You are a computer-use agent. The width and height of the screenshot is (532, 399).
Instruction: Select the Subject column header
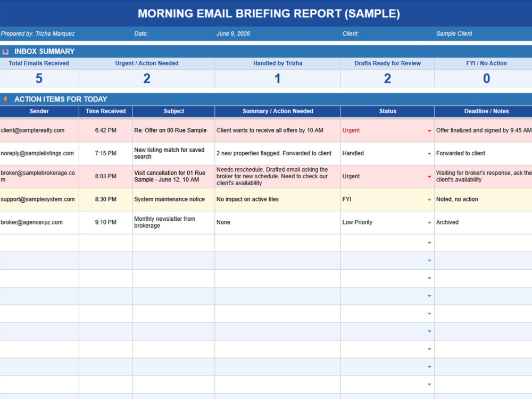174,111
